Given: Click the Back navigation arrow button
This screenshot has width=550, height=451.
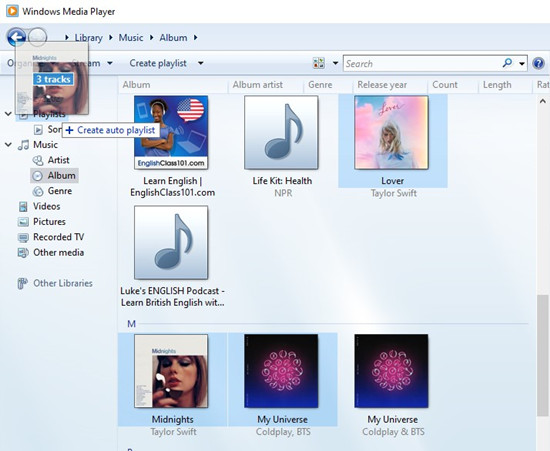Looking at the screenshot, I should pyautogui.click(x=16, y=37).
